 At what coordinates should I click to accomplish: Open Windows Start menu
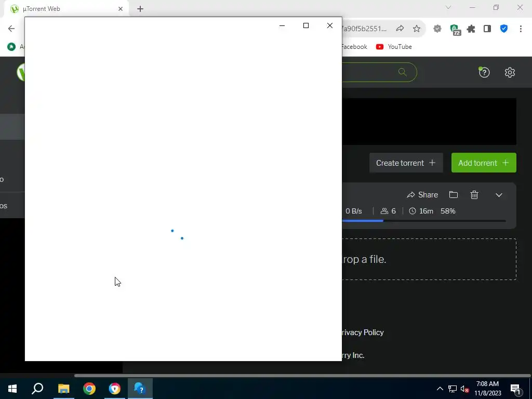[x=12, y=389]
